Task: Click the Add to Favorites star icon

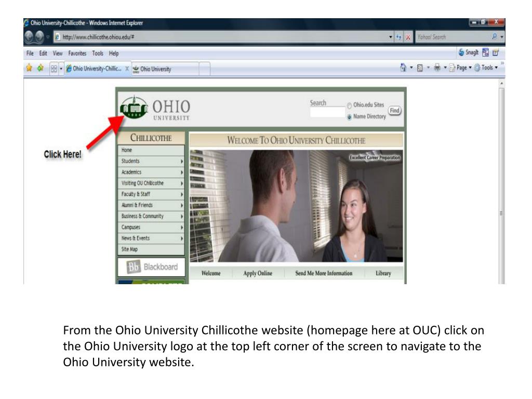Action: tap(41, 68)
